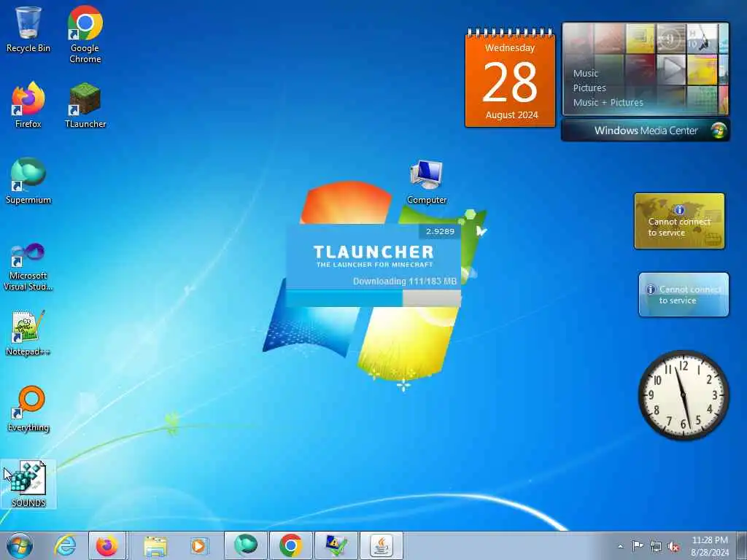Show hidden tray icons arrow
Screen dimensions: 747x560
pos(620,546)
